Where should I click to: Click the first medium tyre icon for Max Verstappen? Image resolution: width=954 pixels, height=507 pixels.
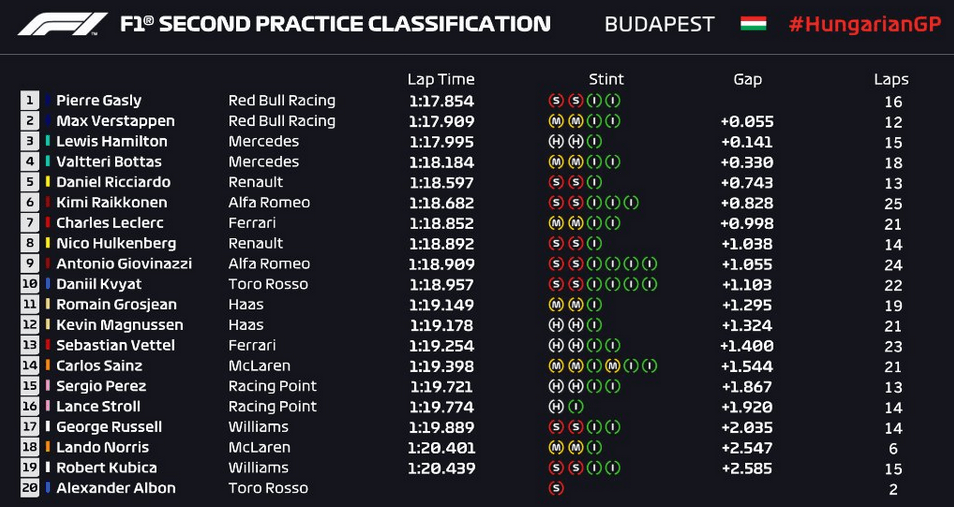555,121
